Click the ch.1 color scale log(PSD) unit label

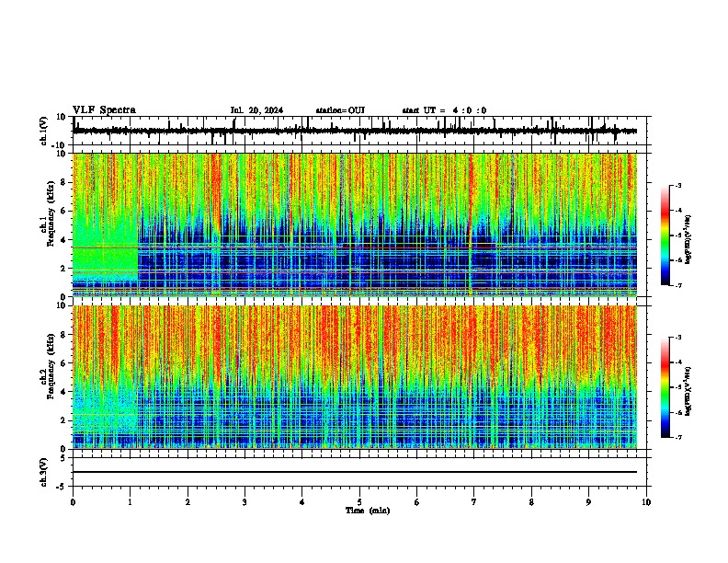pyautogui.click(x=688, y=240)
